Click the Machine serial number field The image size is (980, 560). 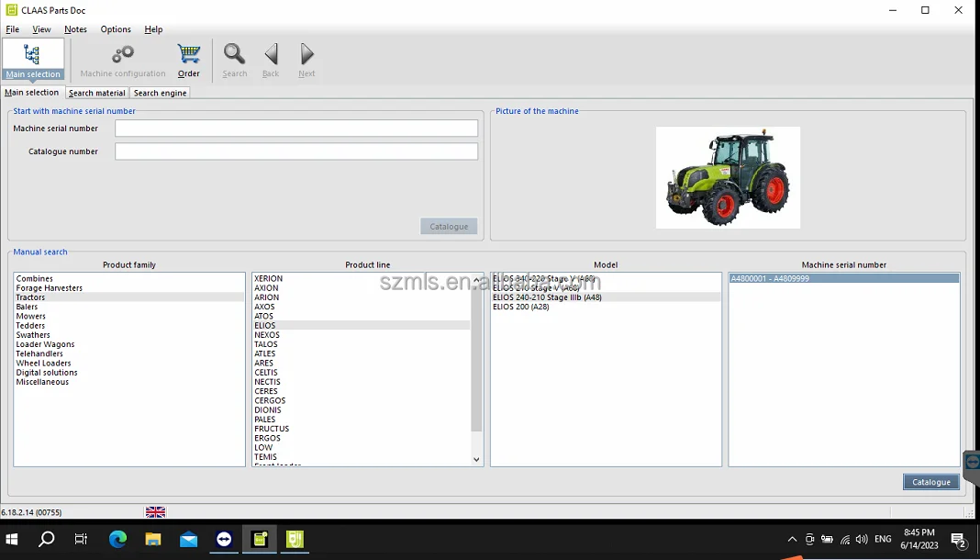click(x=295, y=129)
